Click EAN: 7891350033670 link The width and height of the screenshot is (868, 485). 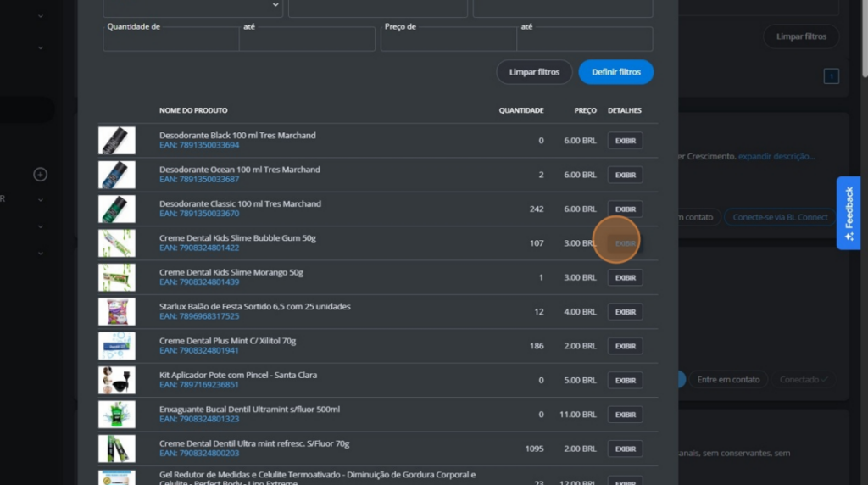click(x=199, y=214)
